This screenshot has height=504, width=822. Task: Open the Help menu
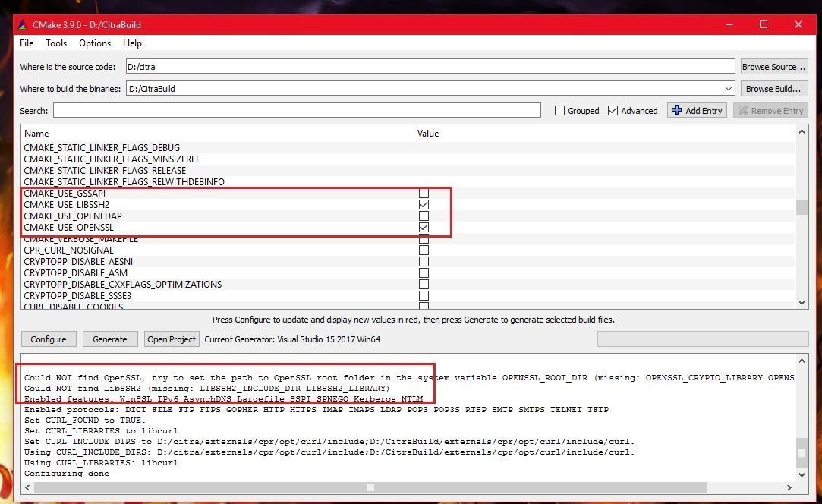click(132, 43)
